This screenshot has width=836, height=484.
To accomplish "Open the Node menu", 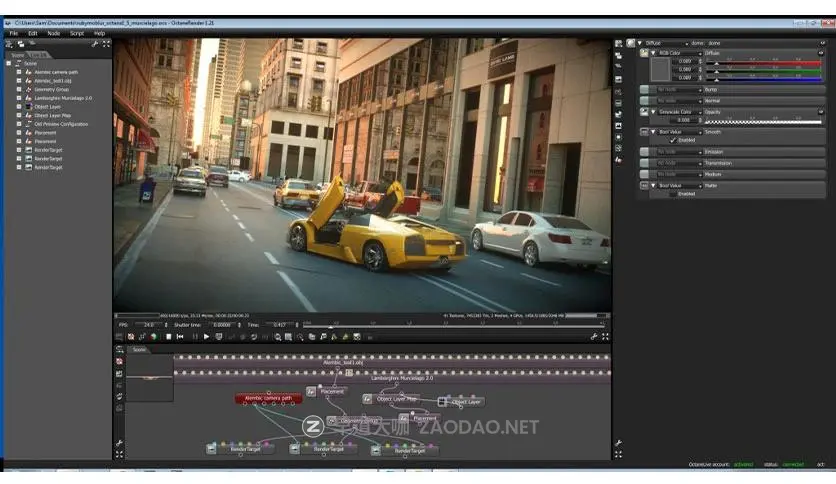I will pyautogui.click(x=54, y=33).
